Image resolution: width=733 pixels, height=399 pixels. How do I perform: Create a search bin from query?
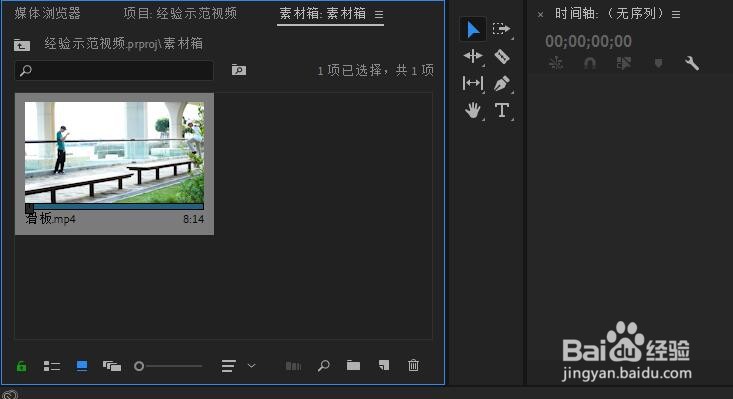[239, 70]
